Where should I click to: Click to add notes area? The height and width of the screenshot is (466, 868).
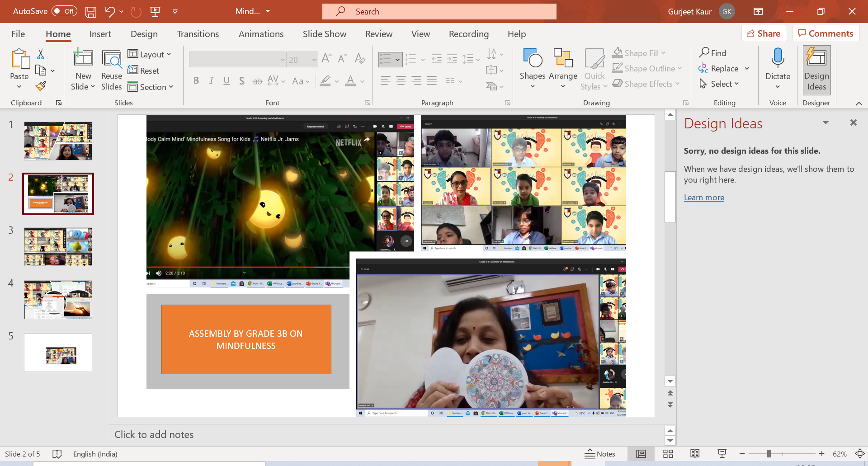(385, 434)
